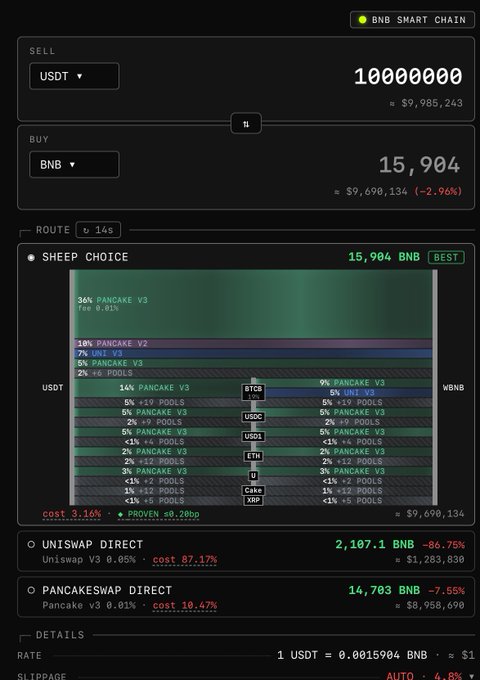Click the 36% Pancake V3 route band
Image resolution: width=480 pixels, height=680 pixels.
tap(253, 304)
